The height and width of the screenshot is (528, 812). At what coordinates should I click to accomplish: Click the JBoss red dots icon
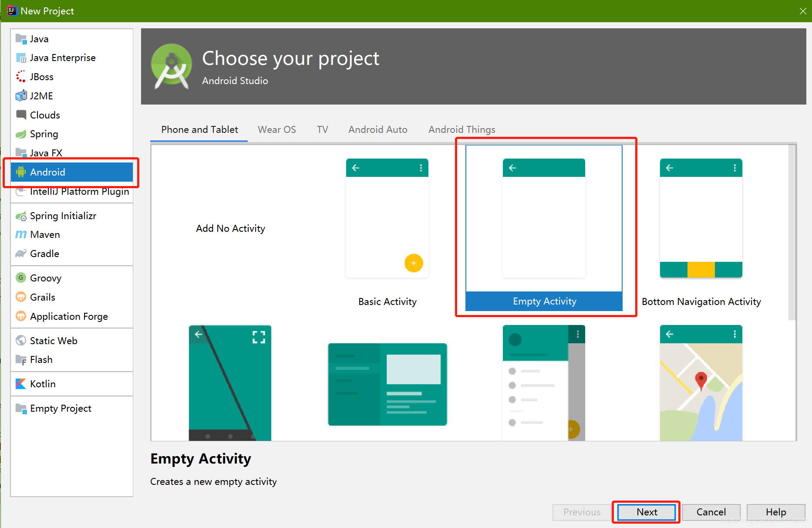click(21, 77)
